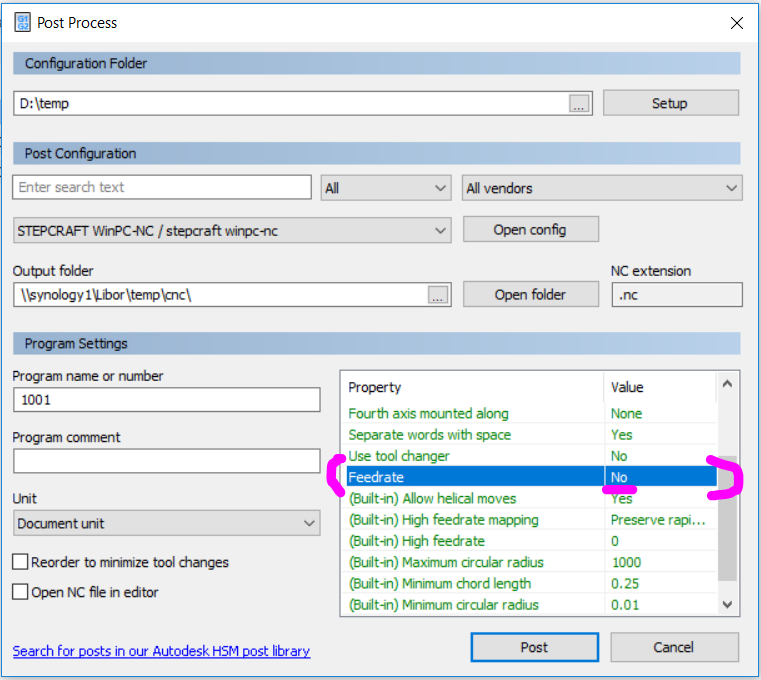This screenshot has height=680, width=761.
Task: Click the Program comment text field
Action: click(x=166, y=461)
